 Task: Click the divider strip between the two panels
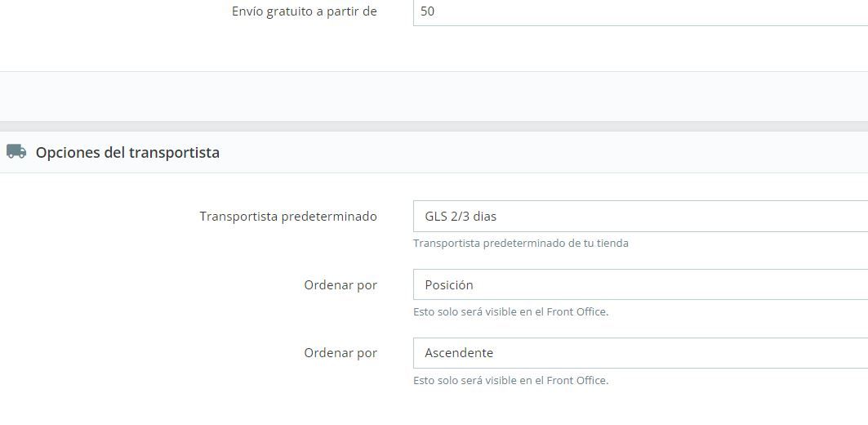pyautogui.click(x=434, y=127)
